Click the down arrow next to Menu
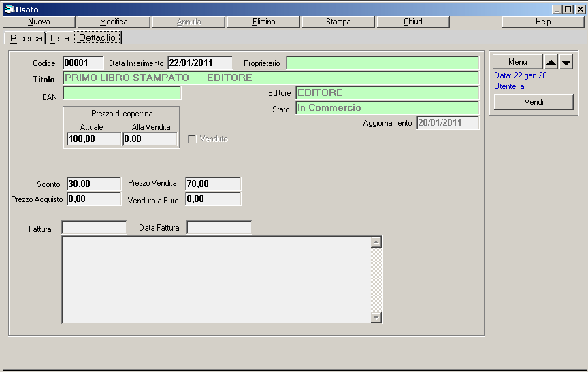This screenshot has width=588, height=372. coord(566,62)
